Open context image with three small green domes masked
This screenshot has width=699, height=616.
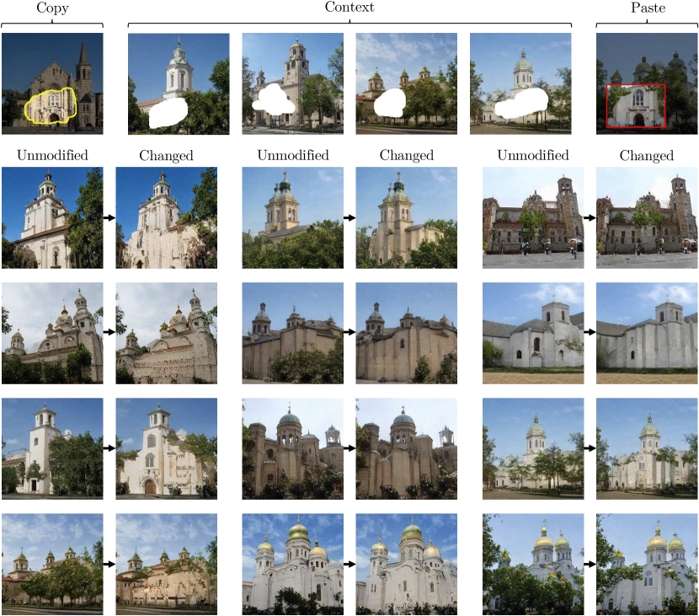[x=407, y=83]
